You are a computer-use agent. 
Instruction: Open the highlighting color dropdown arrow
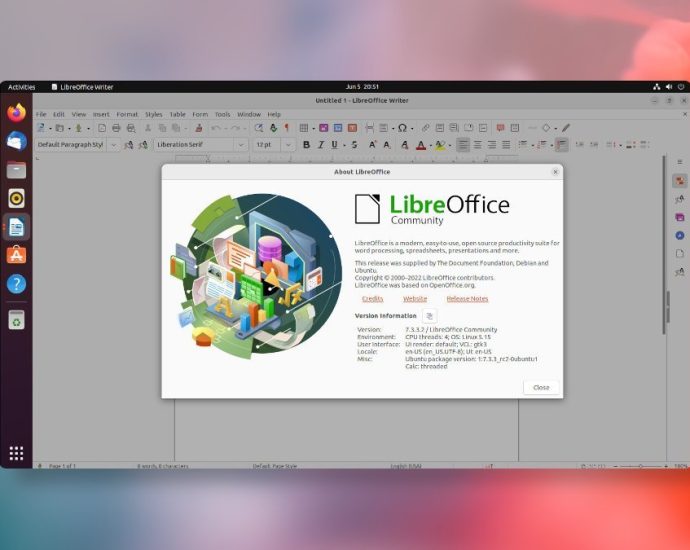pos(450,145)
